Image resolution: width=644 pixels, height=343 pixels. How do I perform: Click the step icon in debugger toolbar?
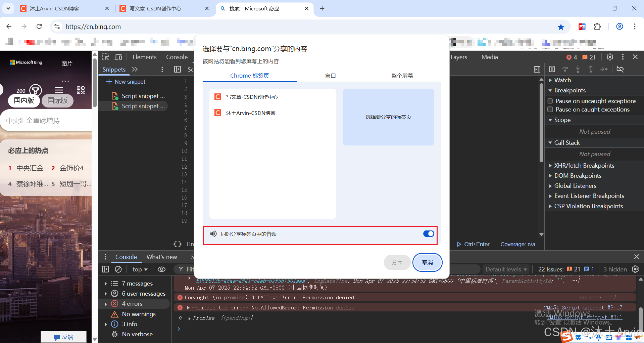tap(604, 69)
